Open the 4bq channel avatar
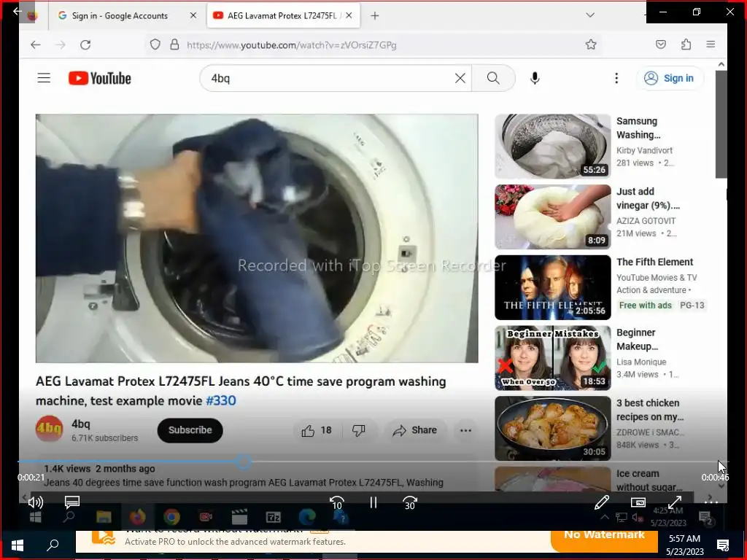The image size is (747, 560). [49, 429]
